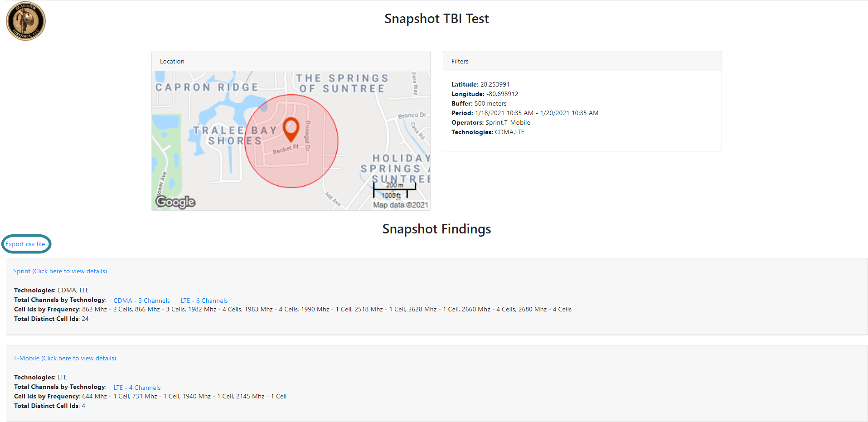Click the Snapshot Findings heading
Image resolution: width=868 pixels, height=422 pixels.
coord(436,229)
